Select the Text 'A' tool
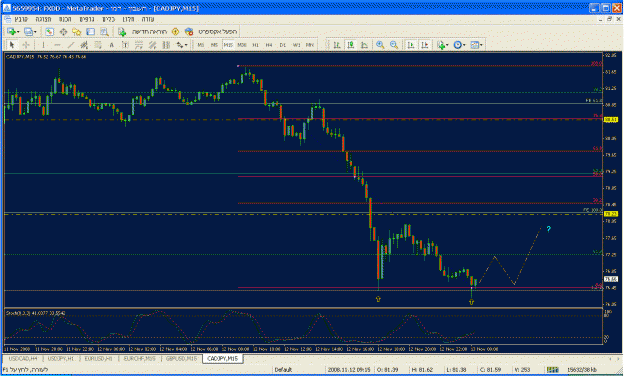625x376 pixels. (112, 45)
